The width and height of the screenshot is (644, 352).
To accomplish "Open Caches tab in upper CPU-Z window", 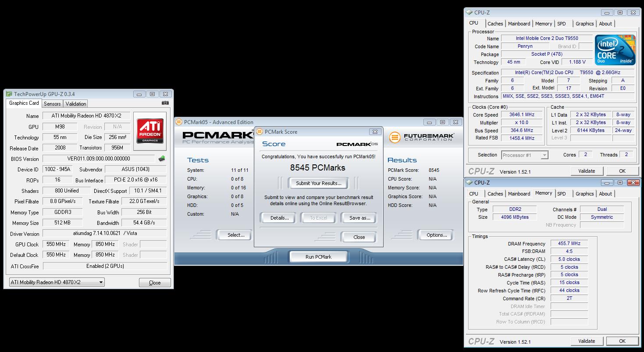I will pyautogui.click(x=495, y=24).
